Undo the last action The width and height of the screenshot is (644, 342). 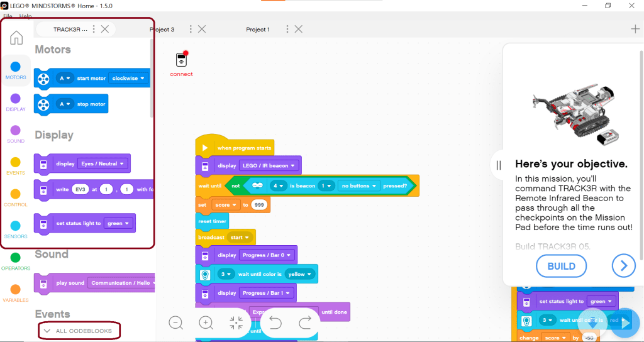[x=275, y=323]
